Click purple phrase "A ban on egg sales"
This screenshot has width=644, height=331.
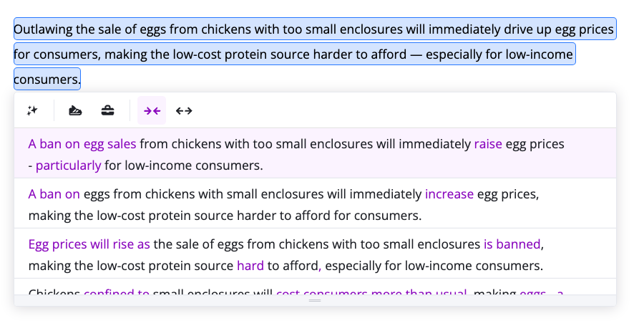pos(82,144)
